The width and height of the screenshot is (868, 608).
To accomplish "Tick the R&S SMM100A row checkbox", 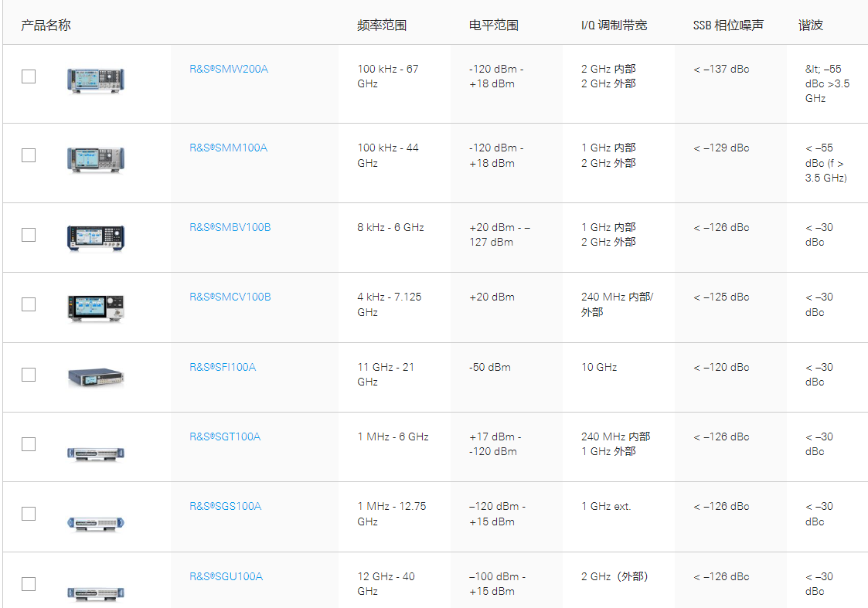I will tap(29, 155).
